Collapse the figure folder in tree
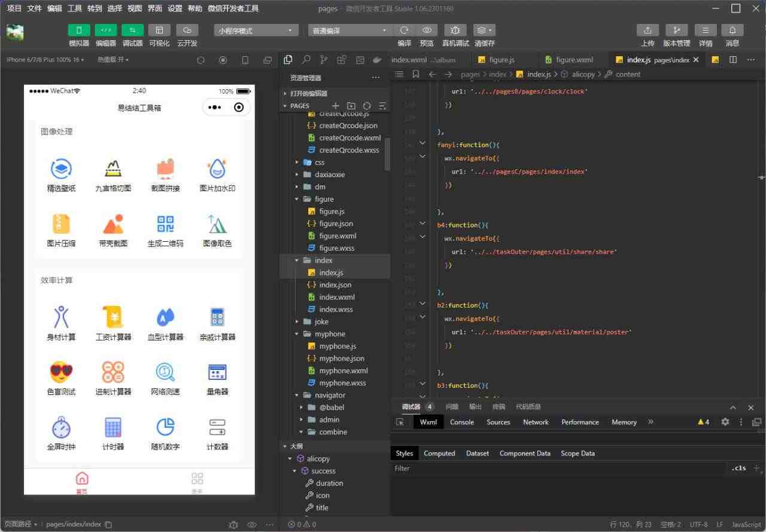The width and height of the screenshot is (766, 532). point(297,199)
